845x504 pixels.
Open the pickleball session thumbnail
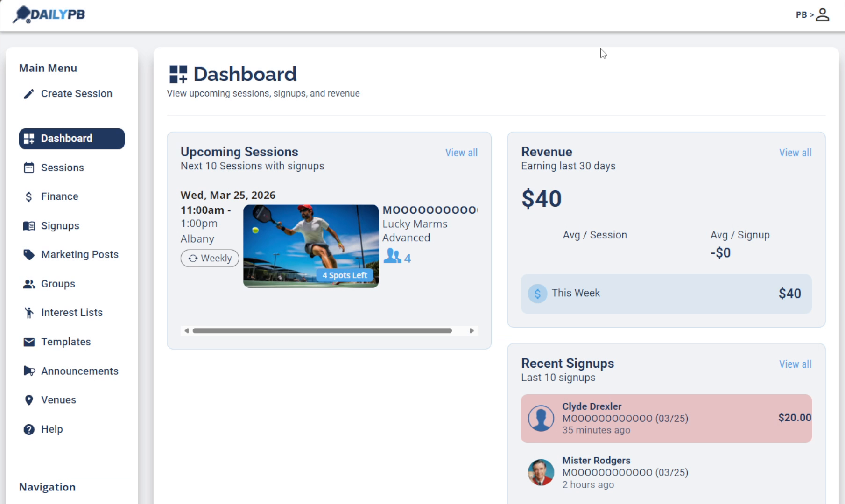pos(311,246)
